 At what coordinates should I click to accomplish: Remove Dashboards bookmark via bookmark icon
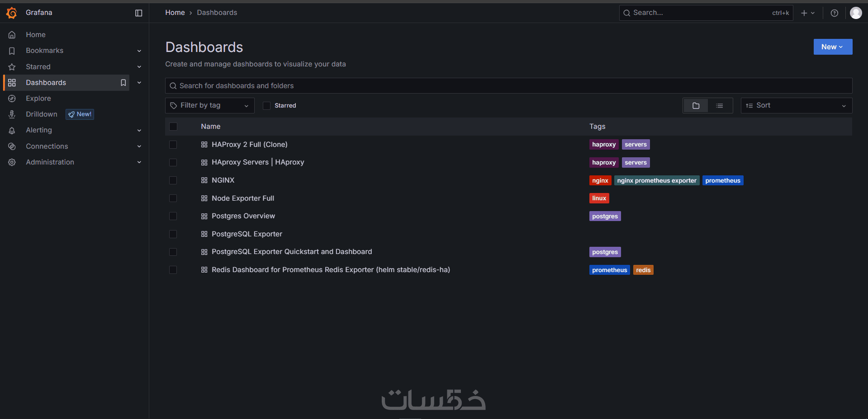[x=123, y=83]
